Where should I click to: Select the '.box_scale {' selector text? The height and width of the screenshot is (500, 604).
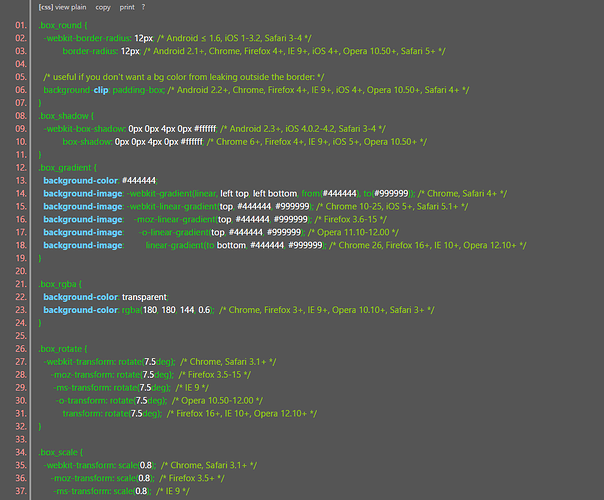click(x=61, y=452)
